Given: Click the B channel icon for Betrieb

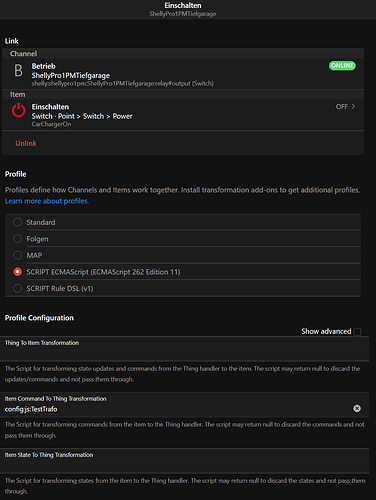Looking at the screenshot, I should pos(18,70).
